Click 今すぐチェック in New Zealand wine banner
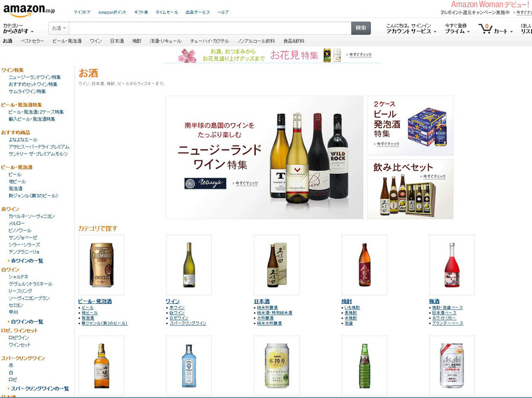The width and height of the screenshot is (532, 398). pos(246,184)
